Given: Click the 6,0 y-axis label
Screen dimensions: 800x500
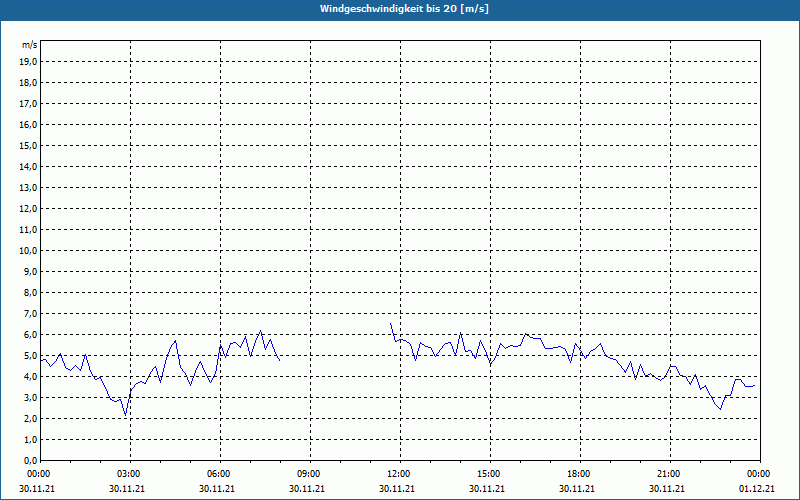Looking at the screenshot, I should pyautogui.click(x=31, y=335).
